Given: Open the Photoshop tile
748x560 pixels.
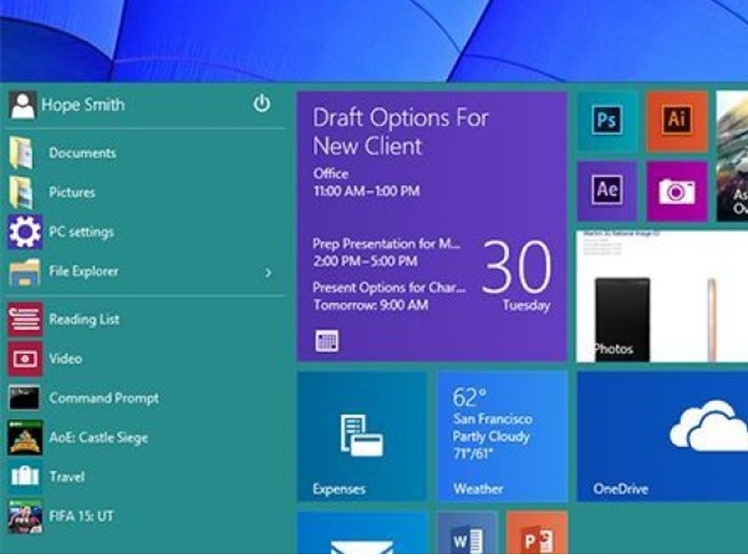Looking at the screenshot, I should pos(607,121).
